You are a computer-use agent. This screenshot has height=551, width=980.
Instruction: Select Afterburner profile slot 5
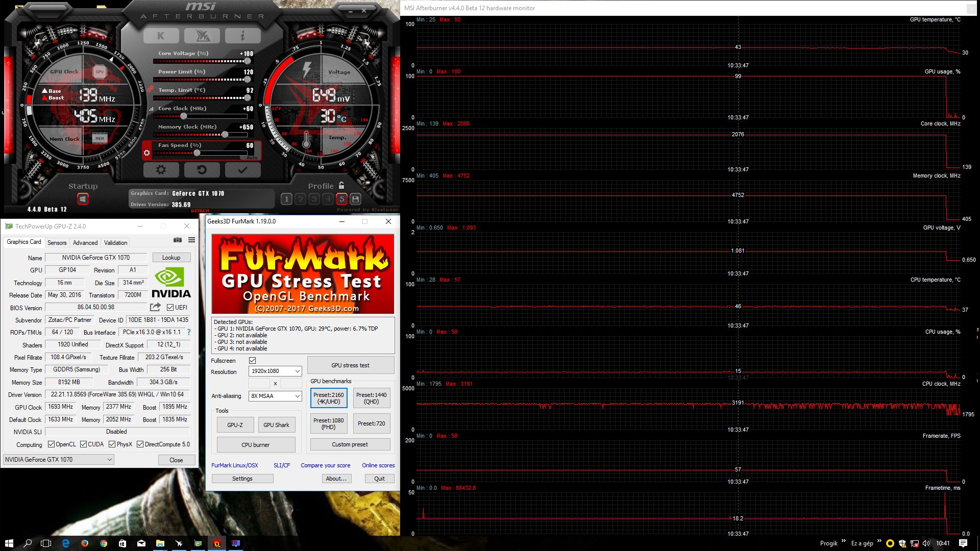click(342, 199)
